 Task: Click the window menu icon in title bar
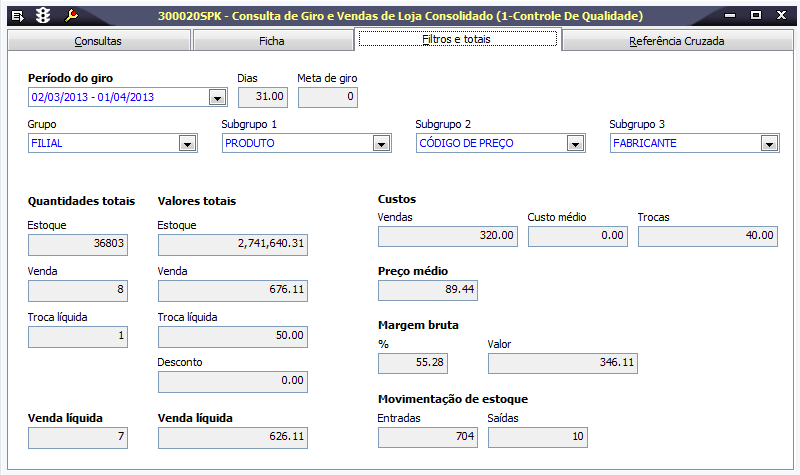(x=15, y=16)
